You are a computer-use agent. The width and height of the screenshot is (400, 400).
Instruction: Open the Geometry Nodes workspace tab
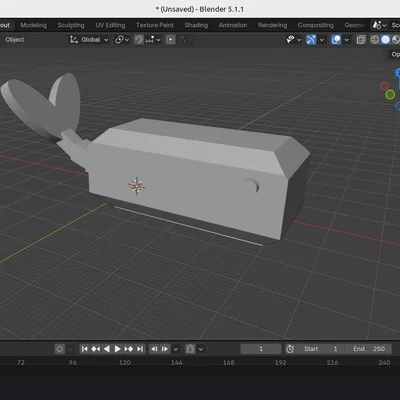tap(355, 25)
